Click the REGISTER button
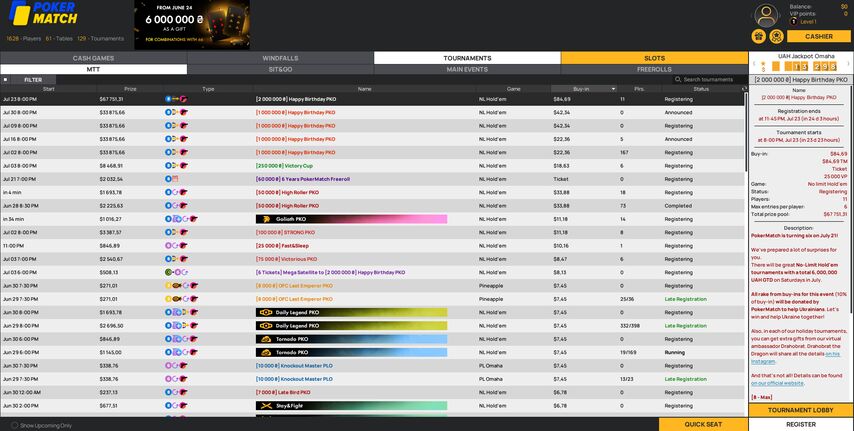The height and width of the screenshot is (431, 854). pyautogui.click(x=801, y=424)
